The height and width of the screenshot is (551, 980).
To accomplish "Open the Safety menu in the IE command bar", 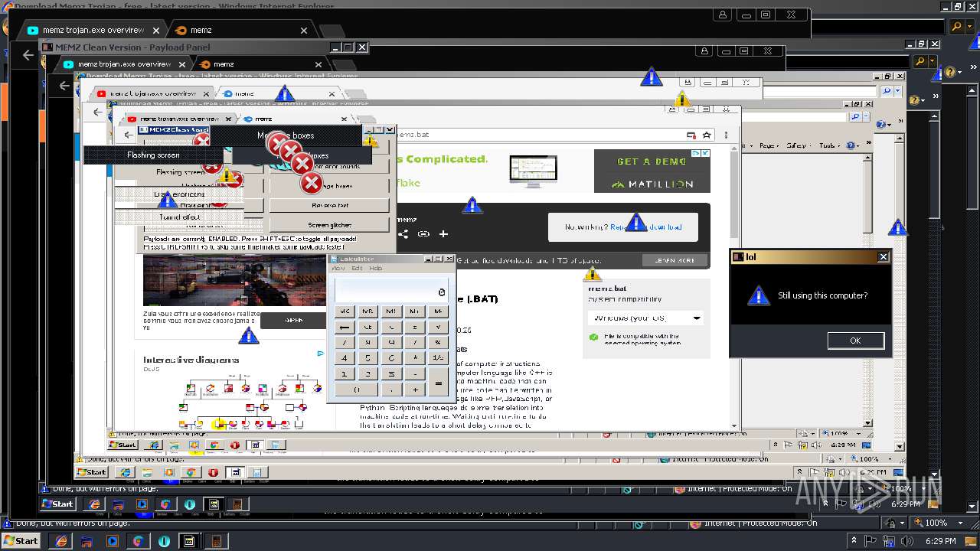I will pos(797,145).
